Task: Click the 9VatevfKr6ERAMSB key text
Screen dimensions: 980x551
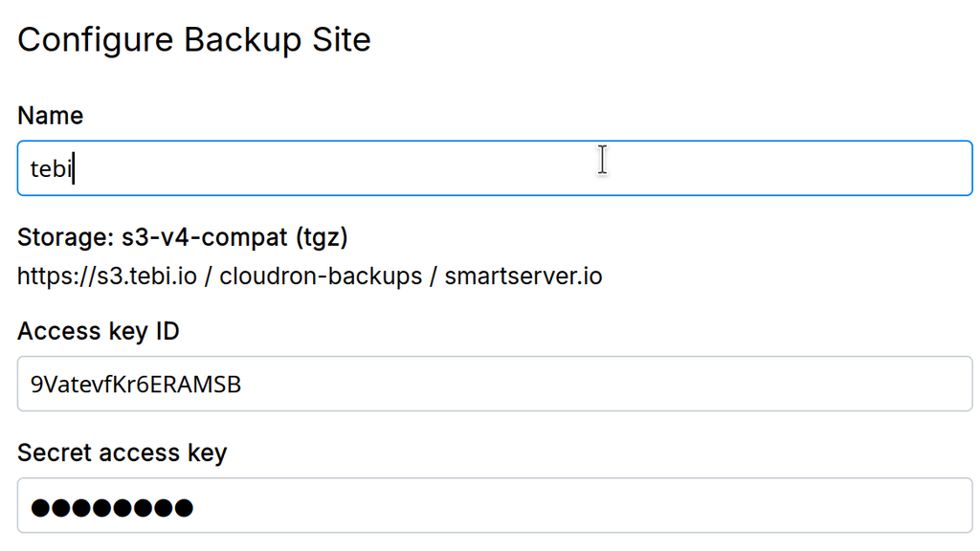Action: (135, 385)
